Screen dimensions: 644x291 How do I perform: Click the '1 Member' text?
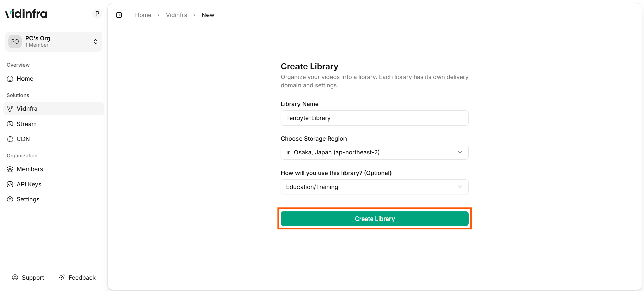(x=37, y=45)
